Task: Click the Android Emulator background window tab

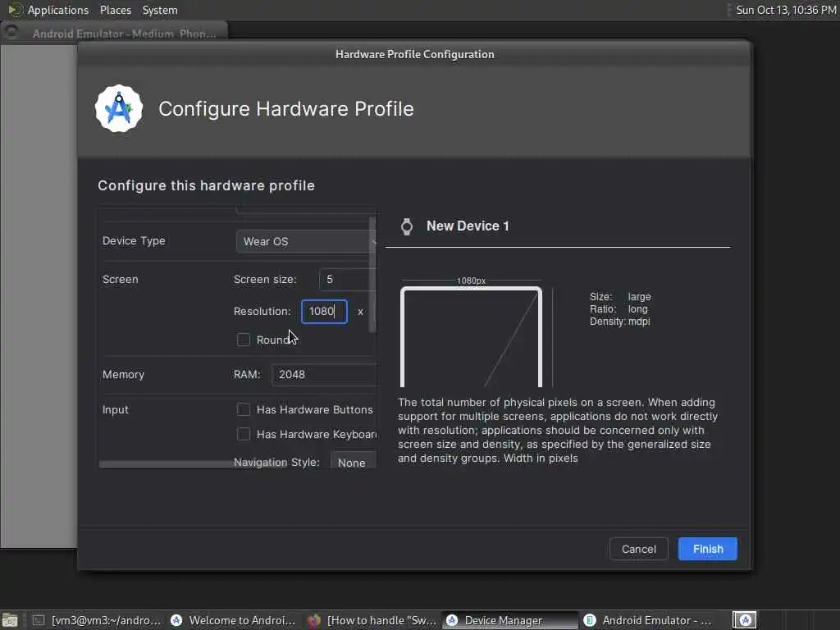Action: (x=115, y=33)
